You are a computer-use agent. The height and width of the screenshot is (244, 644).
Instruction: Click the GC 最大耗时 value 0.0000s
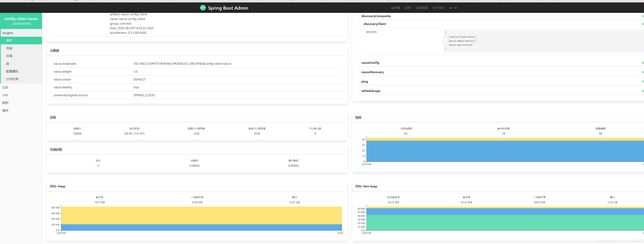pos(293,166)
